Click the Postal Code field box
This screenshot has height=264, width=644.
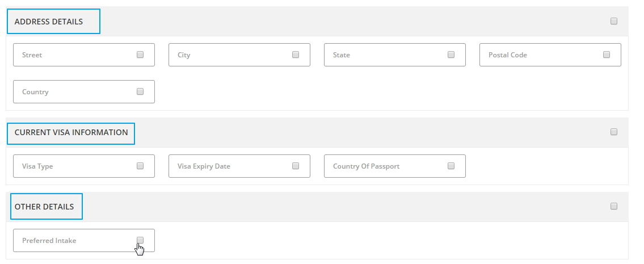pyautogui.click(x=550, y=55)
